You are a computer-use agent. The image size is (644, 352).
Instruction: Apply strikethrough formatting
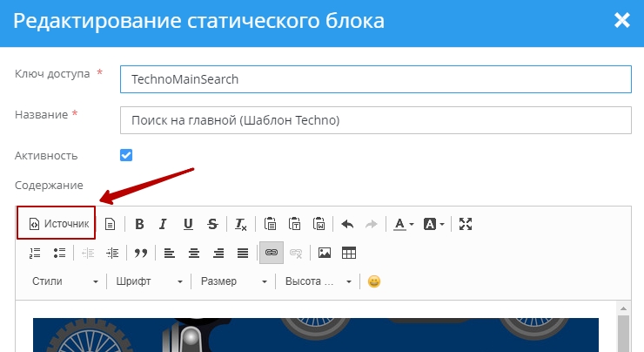click(x=212, y=224)
